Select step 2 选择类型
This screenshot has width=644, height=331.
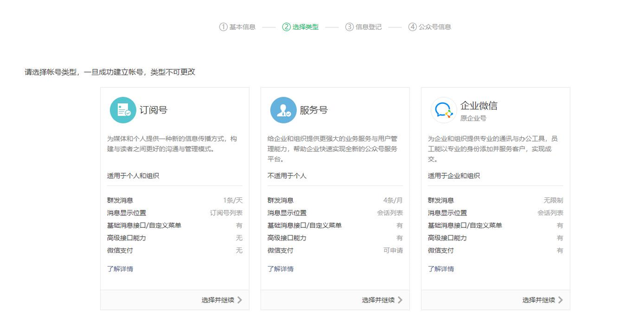pos(300,27)
